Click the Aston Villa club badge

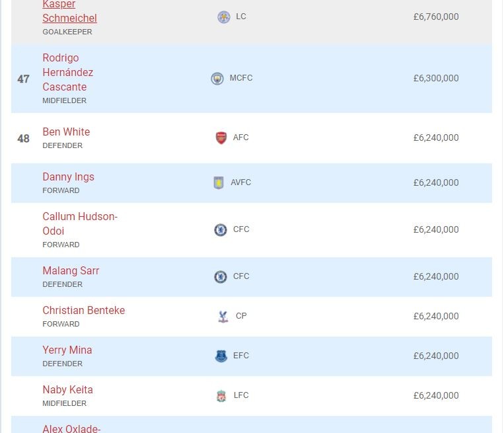coord(219,182)
